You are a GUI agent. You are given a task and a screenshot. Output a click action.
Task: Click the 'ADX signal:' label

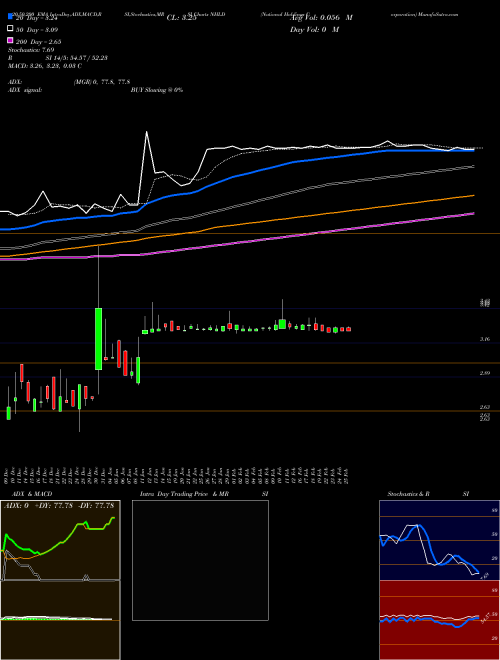coord(25,90)
